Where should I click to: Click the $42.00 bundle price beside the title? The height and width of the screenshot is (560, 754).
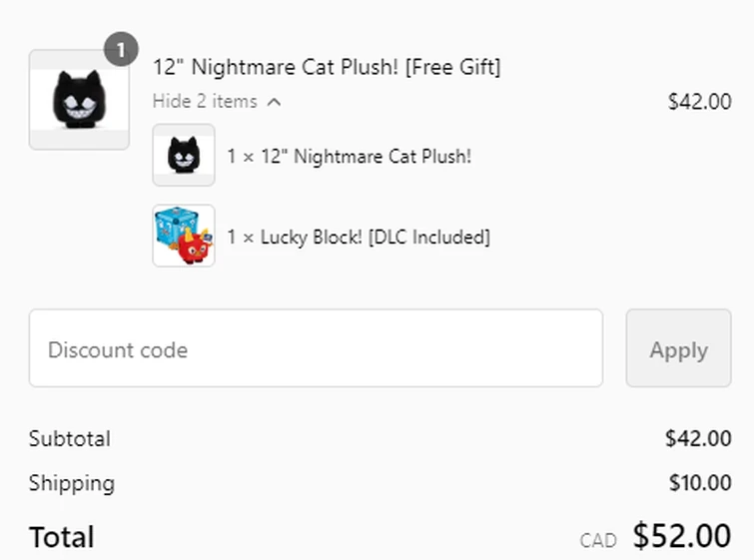pos(699,102)
